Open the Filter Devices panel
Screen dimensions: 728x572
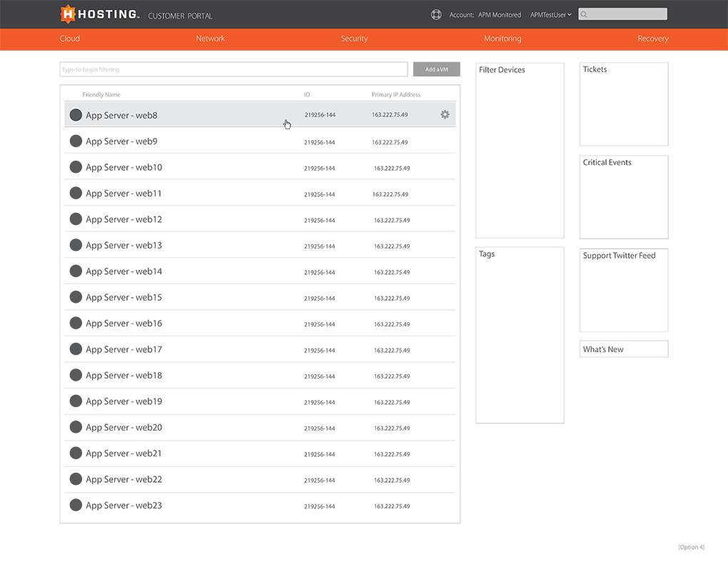(502, 70)
